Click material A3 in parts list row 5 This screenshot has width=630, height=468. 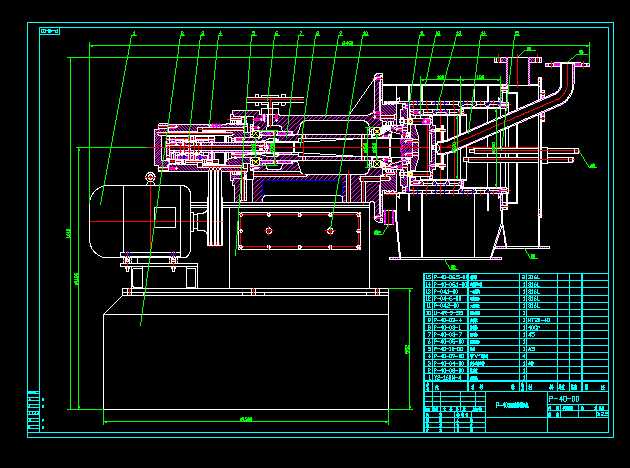click(x=531, y=349)
